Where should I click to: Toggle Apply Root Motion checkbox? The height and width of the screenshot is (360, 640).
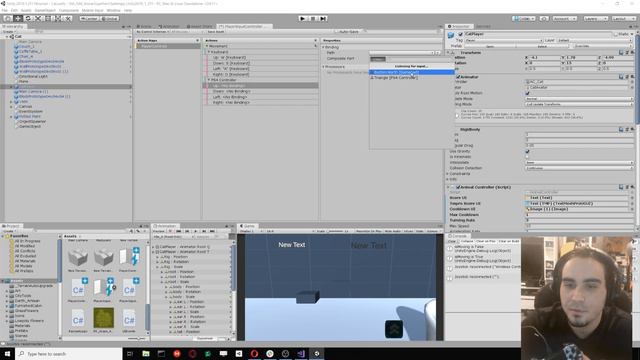click(x=527, y=93)
